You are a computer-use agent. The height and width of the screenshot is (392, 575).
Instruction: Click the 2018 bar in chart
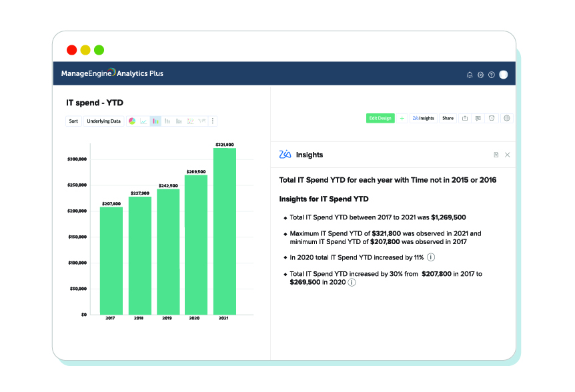[x=139, y=256]
